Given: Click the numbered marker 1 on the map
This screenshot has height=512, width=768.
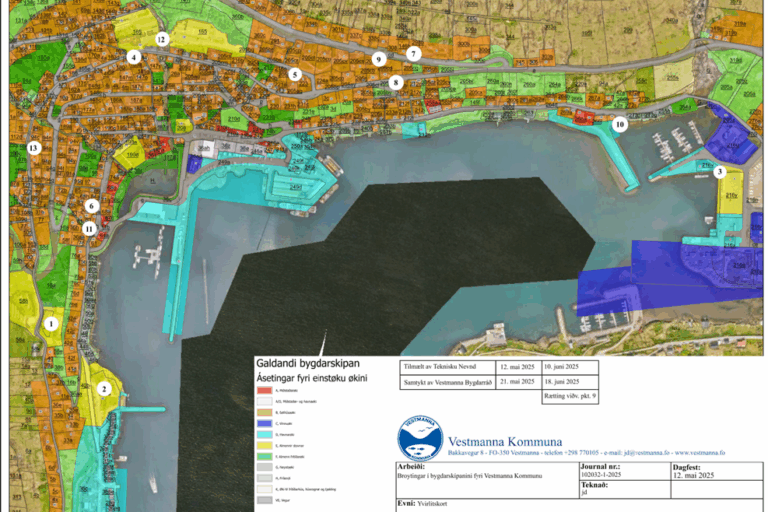Looking at the screenshot, I should coord(51,323).
